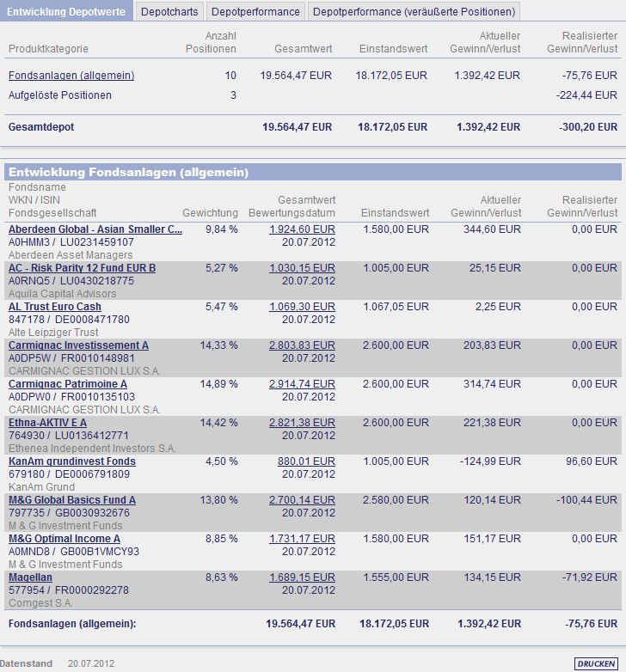Viewport: 626px width, 672px height.
Task: Open AC - Risk Parity 12 Fund link
Action: pyautogui.click(x=82, y=268)
